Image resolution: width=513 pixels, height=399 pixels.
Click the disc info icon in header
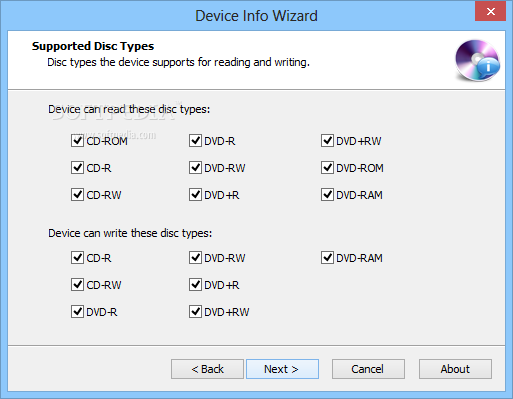click(x=477, y=60)
